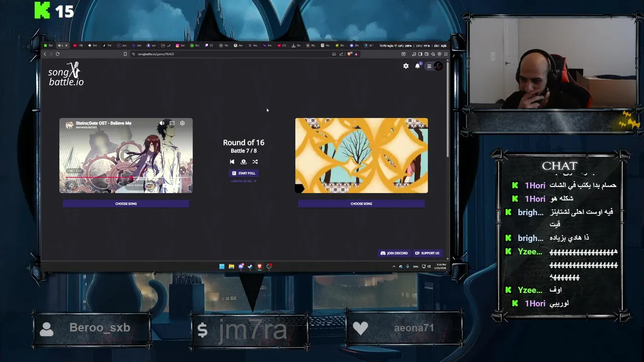Mute the Believe Me video
Viewport: 644px width, 362px height.
coord(162,123)
